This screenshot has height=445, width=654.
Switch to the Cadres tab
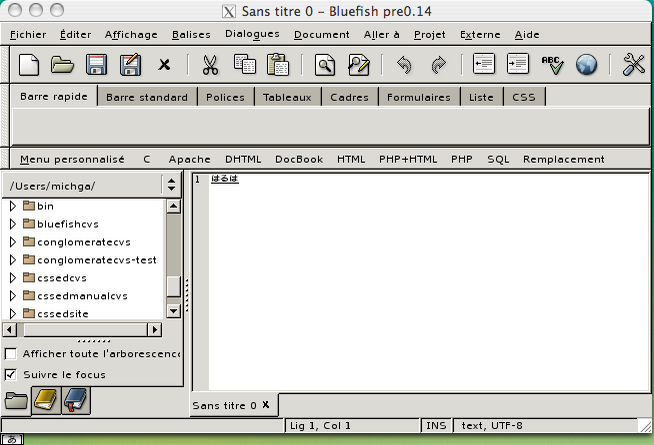click(x=349, y=97)
